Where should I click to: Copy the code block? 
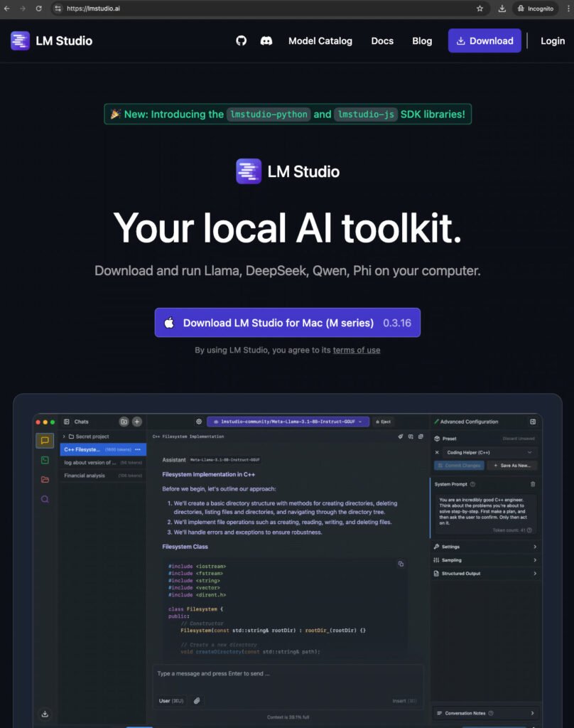click(401, 564)
